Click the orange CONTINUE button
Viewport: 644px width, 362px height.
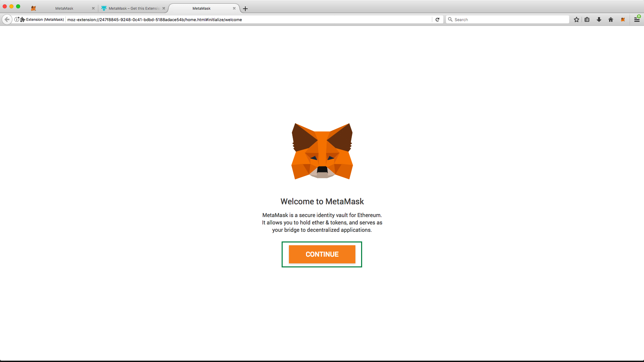[322, 254]
